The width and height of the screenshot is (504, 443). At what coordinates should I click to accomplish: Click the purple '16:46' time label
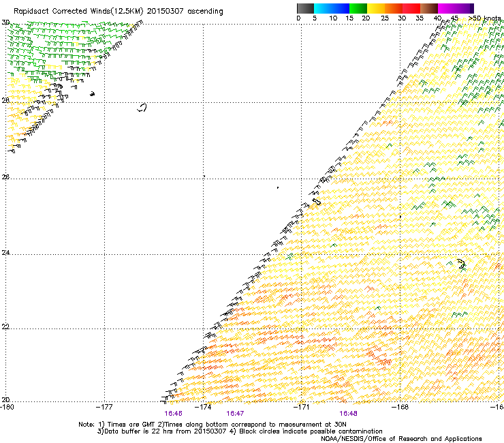click(173, 414)
